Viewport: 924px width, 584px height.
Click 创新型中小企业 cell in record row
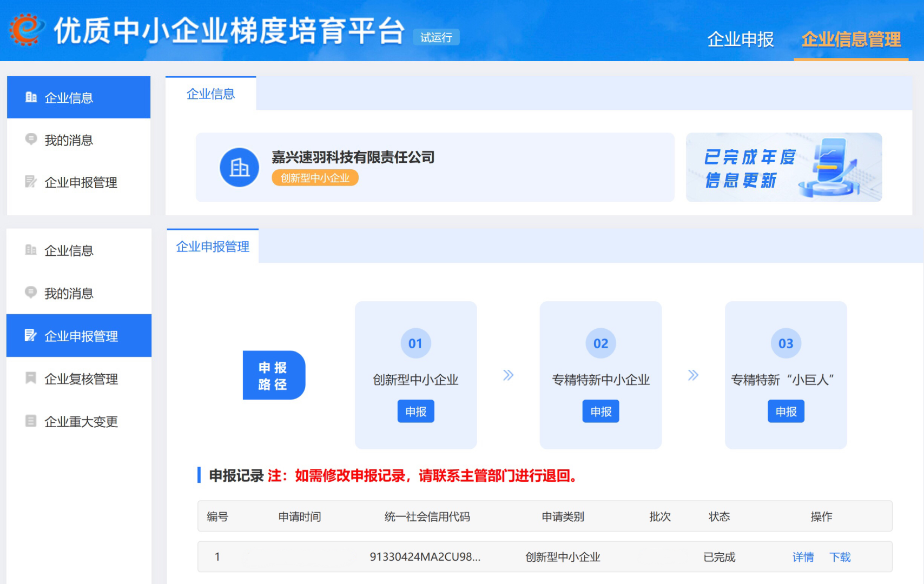tap(563, 557)
